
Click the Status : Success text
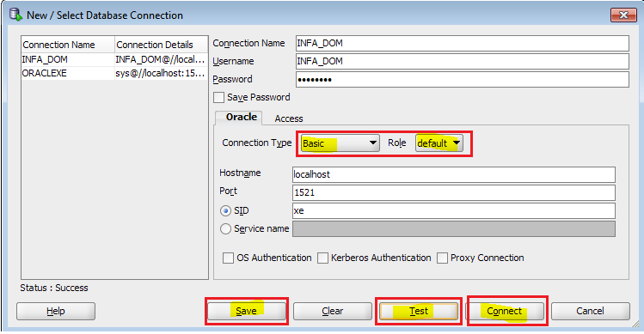click(x=54, y=288)
